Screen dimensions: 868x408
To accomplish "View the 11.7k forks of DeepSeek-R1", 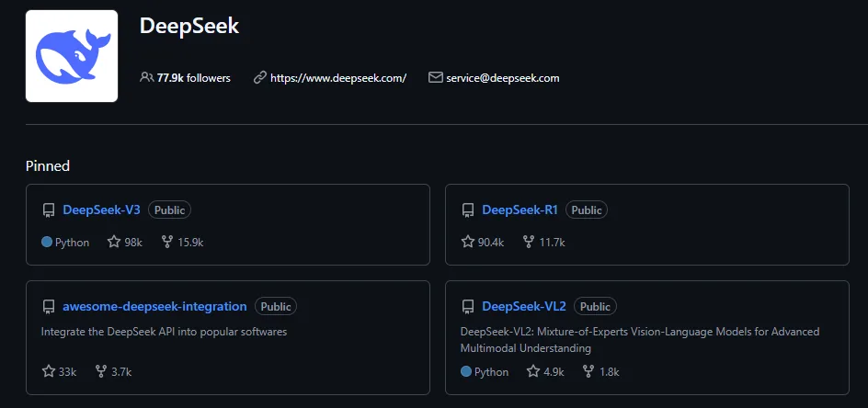I will click(552, 243).
